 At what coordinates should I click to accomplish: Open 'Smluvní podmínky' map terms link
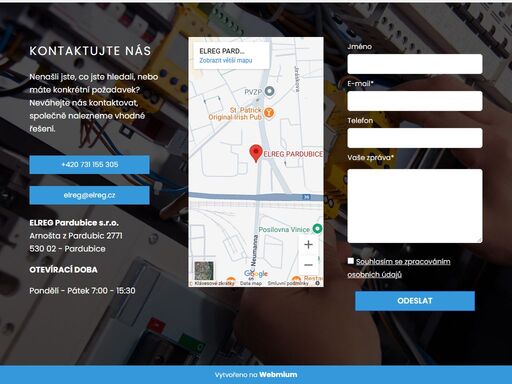(x=288, y=283)
